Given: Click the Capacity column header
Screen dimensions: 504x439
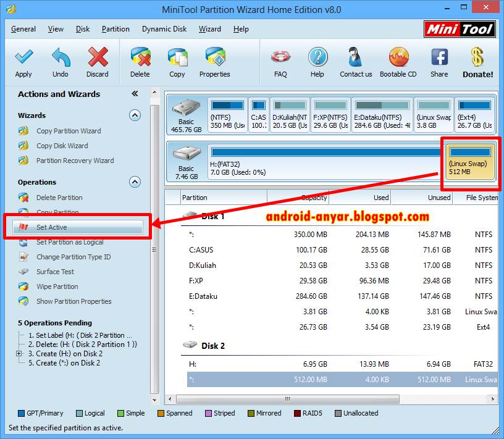Looking at the screenshot, I should click(298, 198).
